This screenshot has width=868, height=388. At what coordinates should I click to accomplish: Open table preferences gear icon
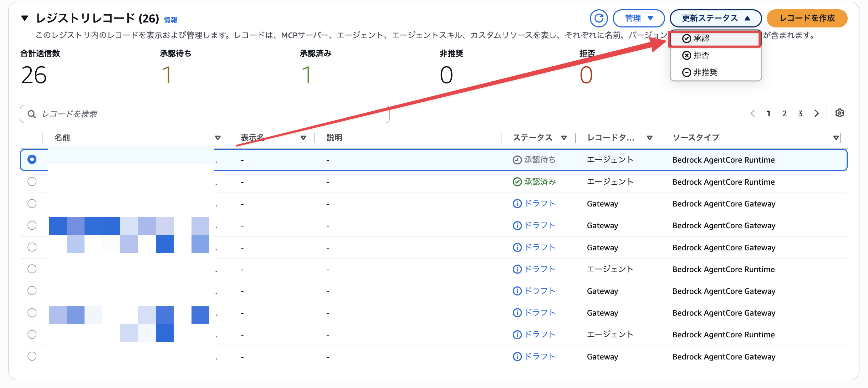tap(839, 113)
